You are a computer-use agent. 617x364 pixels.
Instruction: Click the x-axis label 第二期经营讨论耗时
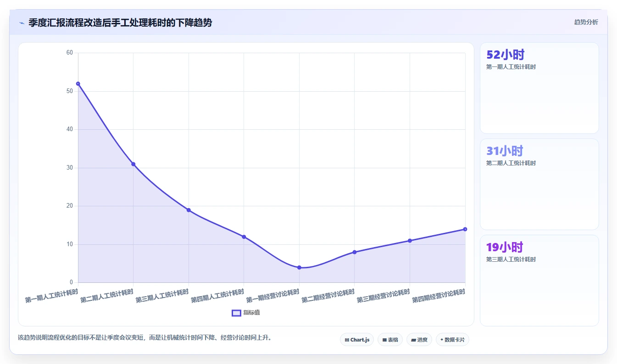pyautogui.click(x=328, y=296)
